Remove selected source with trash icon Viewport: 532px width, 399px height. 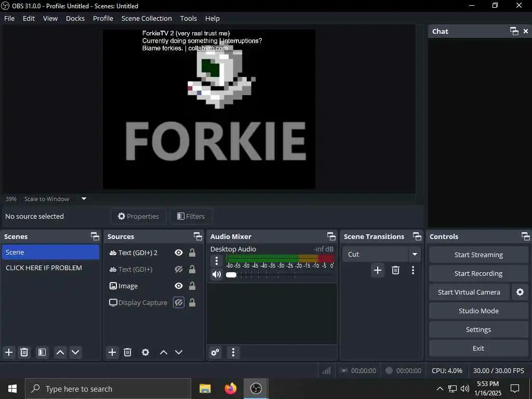128,352
